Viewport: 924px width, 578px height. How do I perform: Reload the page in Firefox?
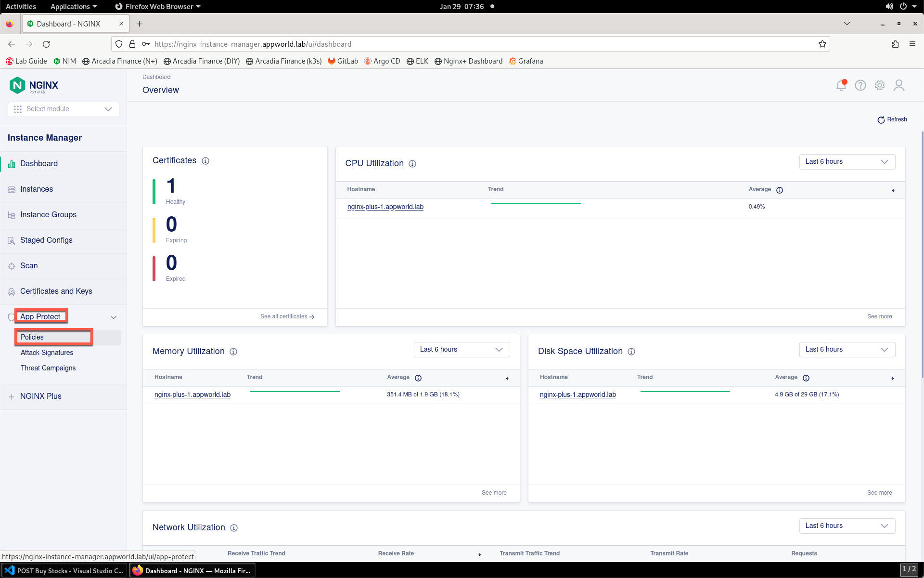coord(46,44)
